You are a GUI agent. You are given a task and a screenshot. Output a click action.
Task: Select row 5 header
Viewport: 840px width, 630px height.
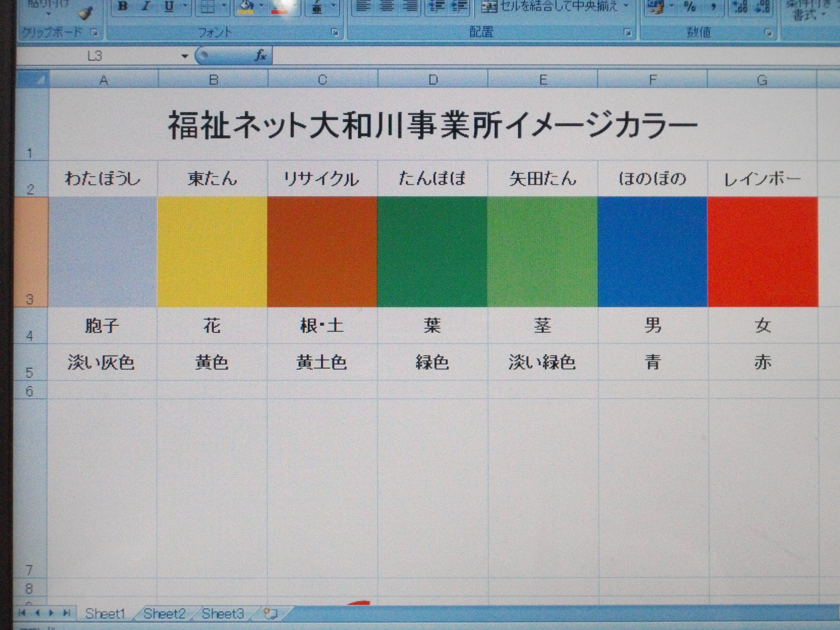tap(31, 362)
